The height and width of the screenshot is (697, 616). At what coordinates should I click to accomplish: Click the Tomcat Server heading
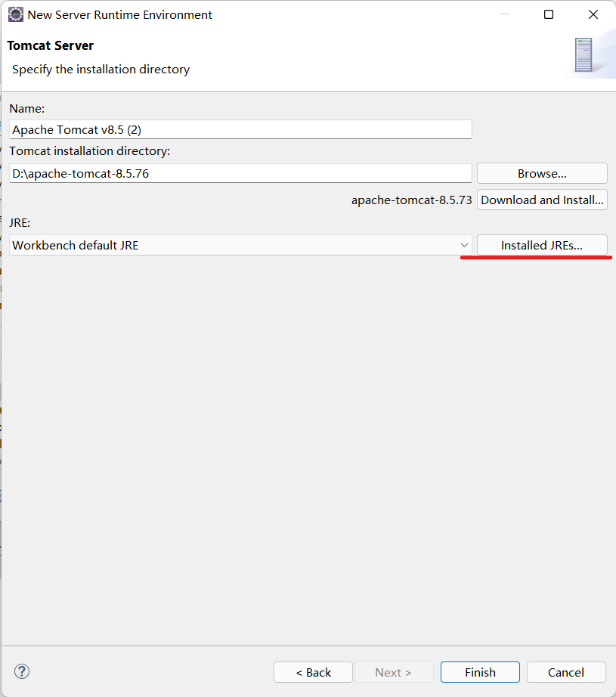tap(50, 46)
